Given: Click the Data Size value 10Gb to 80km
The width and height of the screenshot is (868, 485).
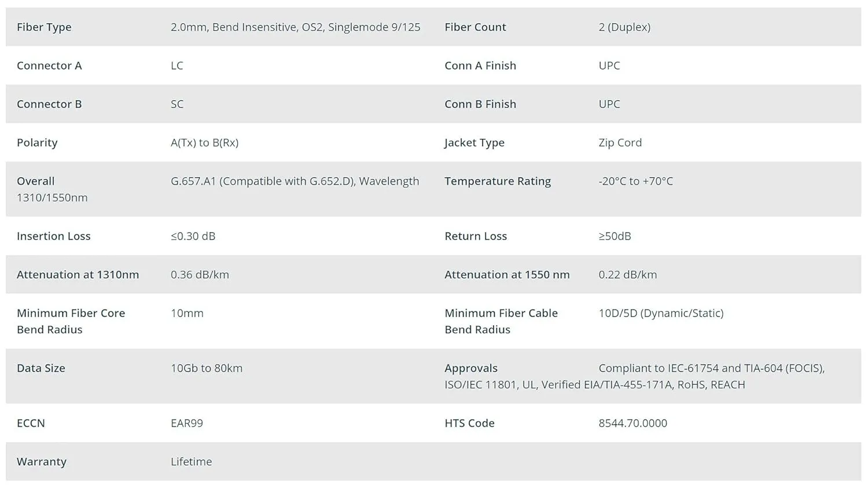Looking at the screenshot, I should point(207,368).
